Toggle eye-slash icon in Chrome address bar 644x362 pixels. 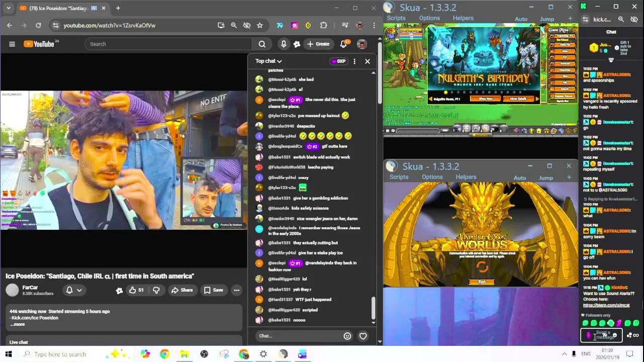(247, 25)
